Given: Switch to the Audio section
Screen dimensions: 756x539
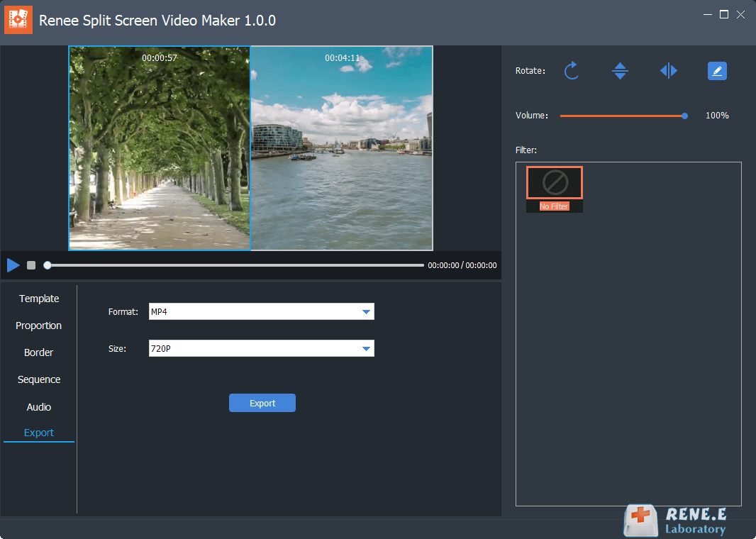Looking at the screenshot, I should coord(39,406).
